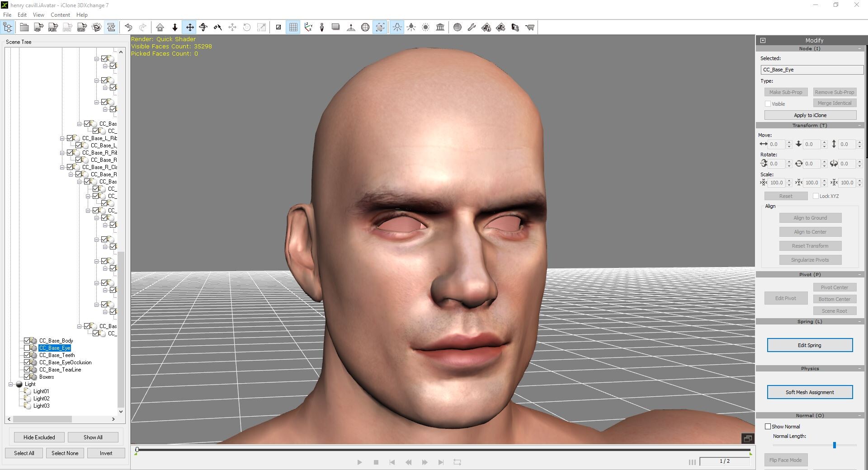The image size is (868, 470).
Task: Uncheck the CC_Base_TearLine checkbox
Action: 27,370
